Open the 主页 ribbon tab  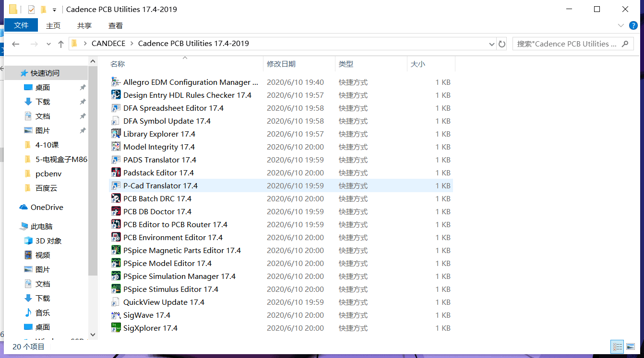[53, 25]
